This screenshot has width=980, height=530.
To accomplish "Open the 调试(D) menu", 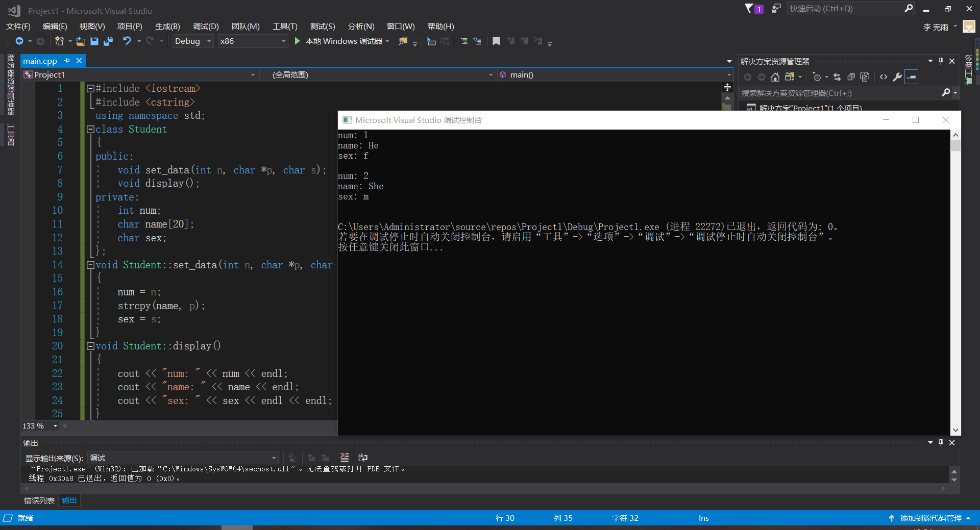I will [x=206, y=27].
